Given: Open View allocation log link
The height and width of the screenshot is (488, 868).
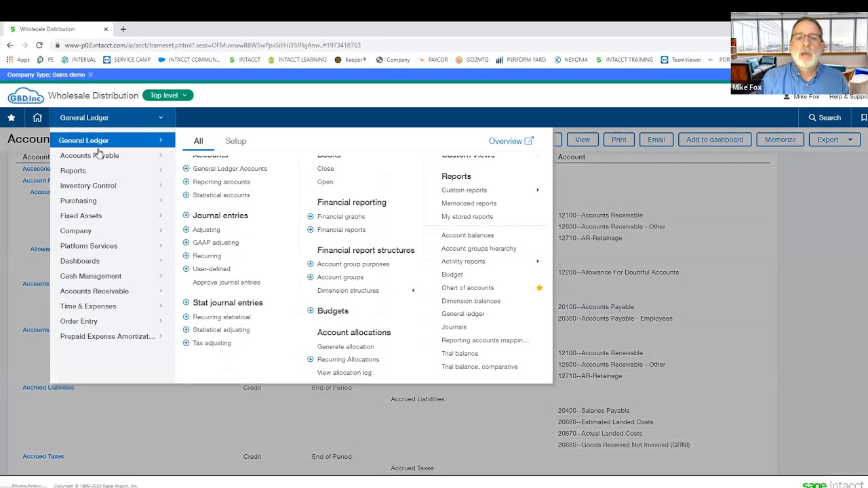Looking at the screenshot, I should (x=344, y=373).
